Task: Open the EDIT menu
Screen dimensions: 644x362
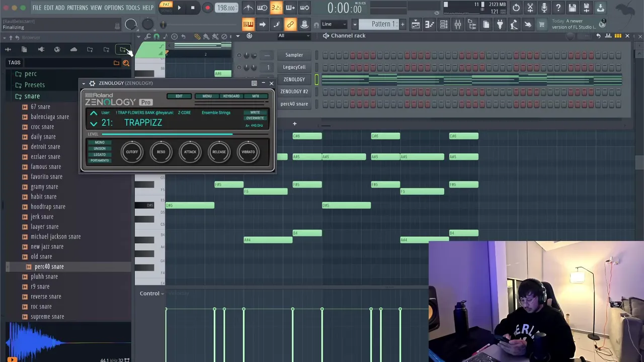Action: [x=48, y=8]
